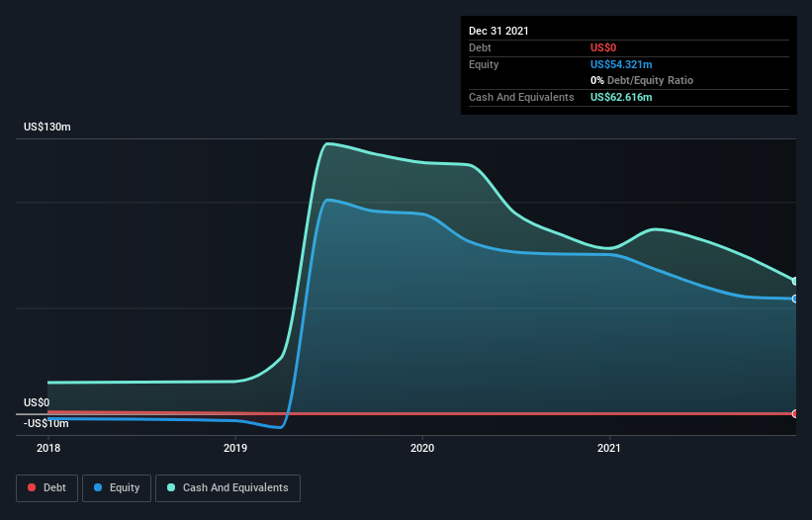This screenshot has height=520, width=812.
Task: Click the 2021 x-axis label
Action: pyautogui.click(x=609, y=448)
